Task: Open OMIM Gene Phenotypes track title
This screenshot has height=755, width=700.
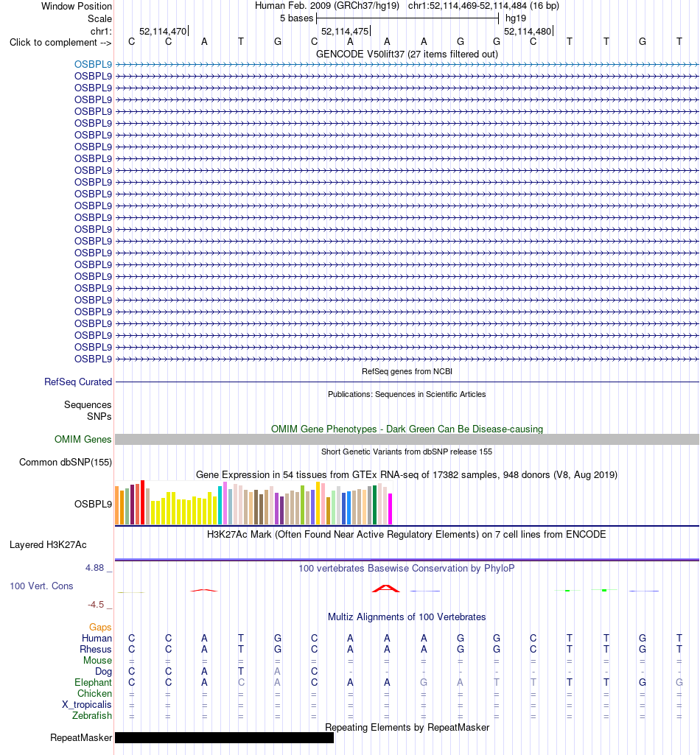Action: pyautogui.click(x=407, y=429)
